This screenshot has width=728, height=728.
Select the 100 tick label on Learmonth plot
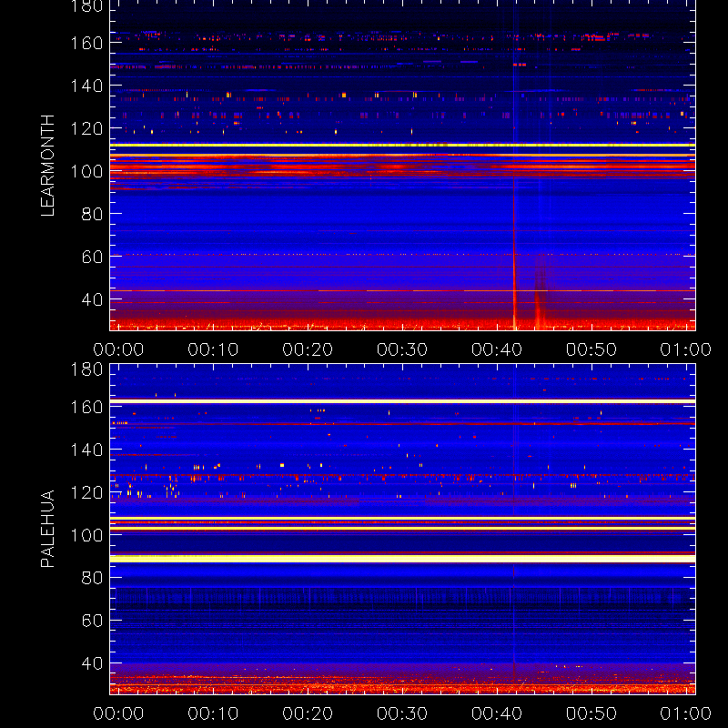coord(86,171)
